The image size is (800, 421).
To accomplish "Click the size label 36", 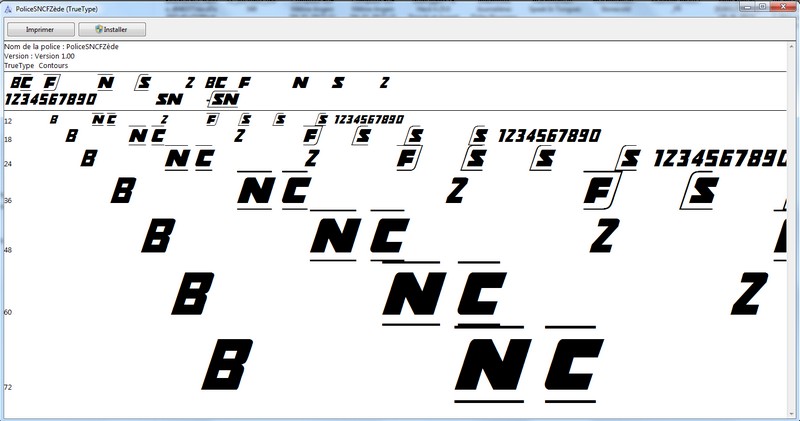I will (8, 201).
